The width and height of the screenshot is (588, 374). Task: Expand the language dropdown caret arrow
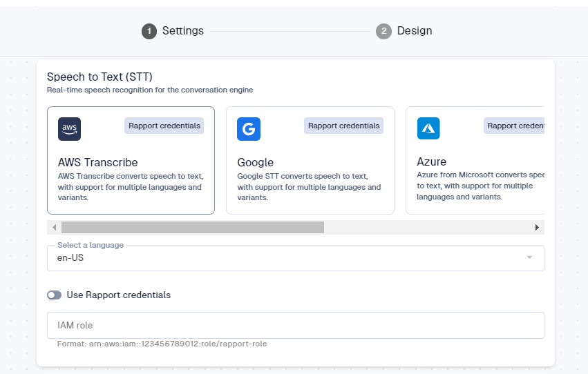529,257
